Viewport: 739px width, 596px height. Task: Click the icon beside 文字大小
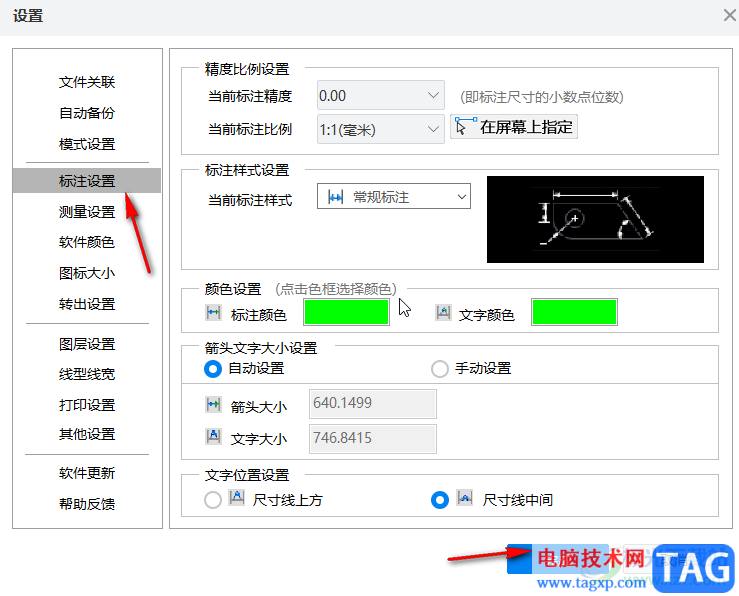click(x=213, y=436)
